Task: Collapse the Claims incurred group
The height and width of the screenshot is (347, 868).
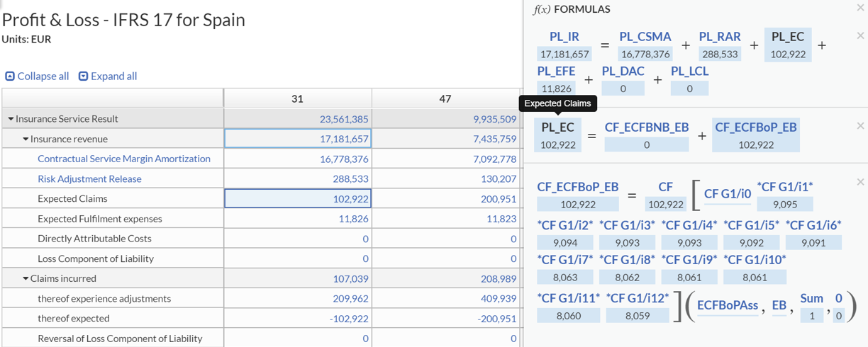Action: (26, 278)
